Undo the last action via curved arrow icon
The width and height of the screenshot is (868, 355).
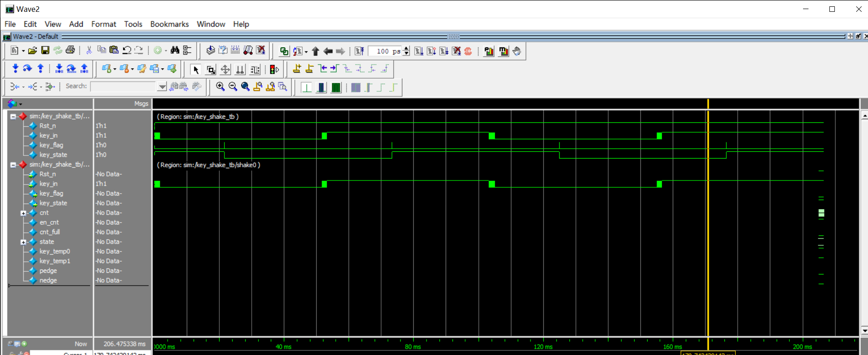(x=127, y=50)
